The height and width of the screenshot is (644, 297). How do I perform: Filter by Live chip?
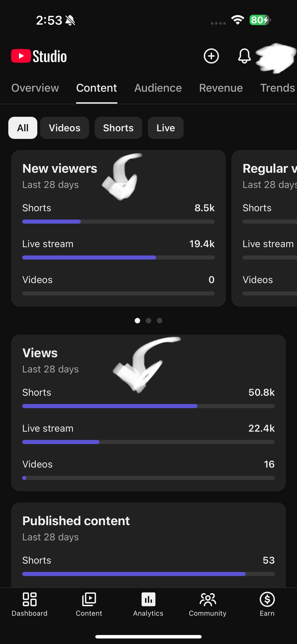[x=166, y=128]
